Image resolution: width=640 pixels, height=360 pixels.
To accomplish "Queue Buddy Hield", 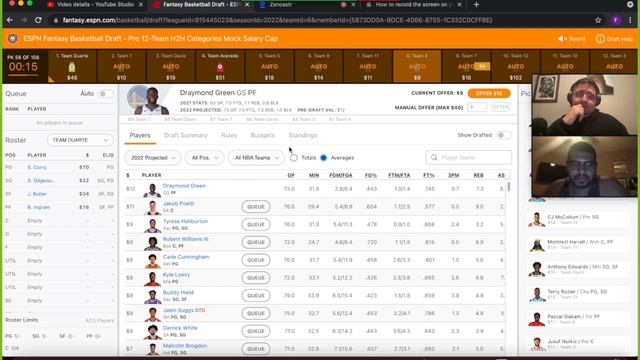I will pos(256,296).
